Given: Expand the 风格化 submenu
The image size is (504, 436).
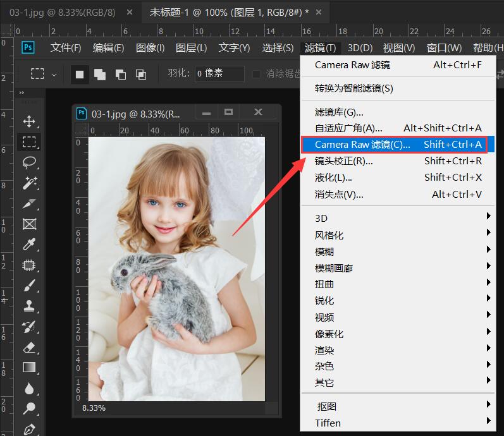Looking at the screenshot, I should (x=398, y=235).
